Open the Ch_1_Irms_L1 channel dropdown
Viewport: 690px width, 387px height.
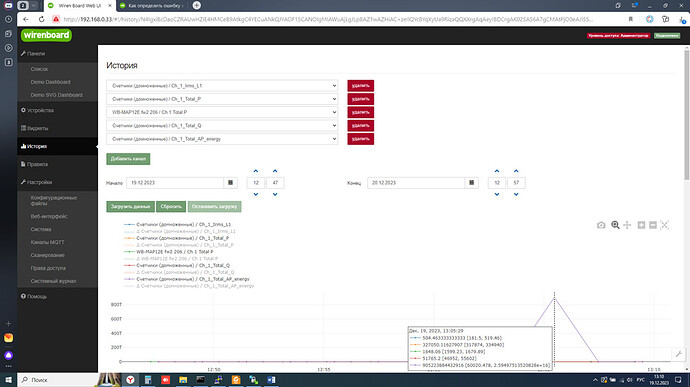[x=222, y=86]
